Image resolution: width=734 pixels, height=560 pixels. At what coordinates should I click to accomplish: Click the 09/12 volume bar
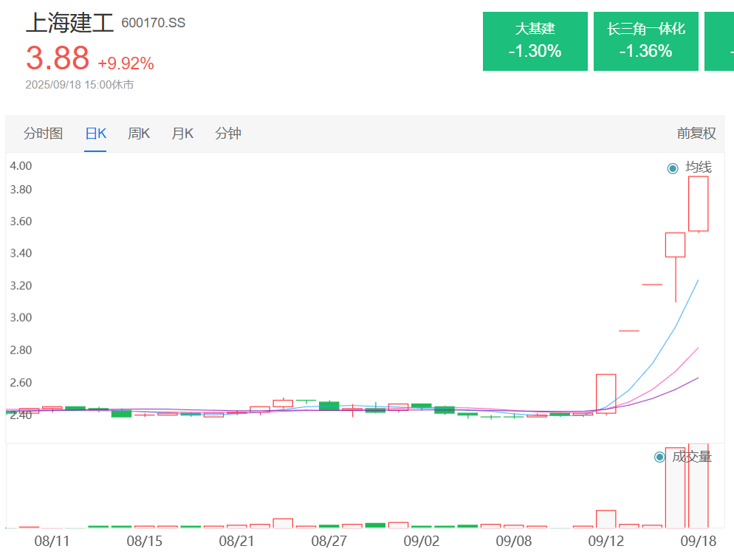coord(606,519)
